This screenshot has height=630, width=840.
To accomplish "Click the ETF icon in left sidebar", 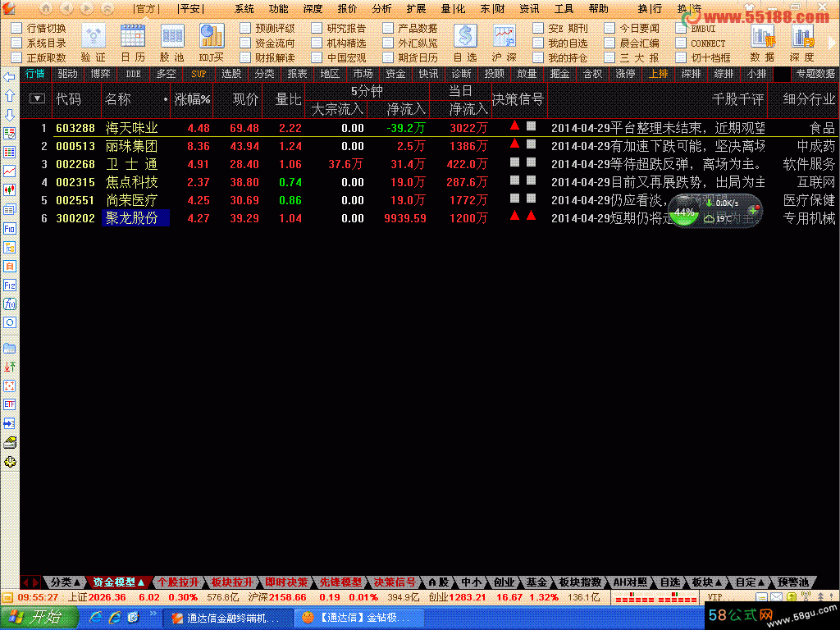I will click(x=10, y=405).
